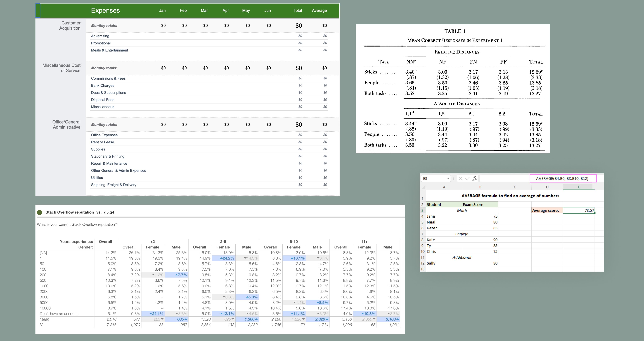This screenshot has height=341, width=644.
Task: Select column C header in Excel sheet
Action: tap(515, 187)
